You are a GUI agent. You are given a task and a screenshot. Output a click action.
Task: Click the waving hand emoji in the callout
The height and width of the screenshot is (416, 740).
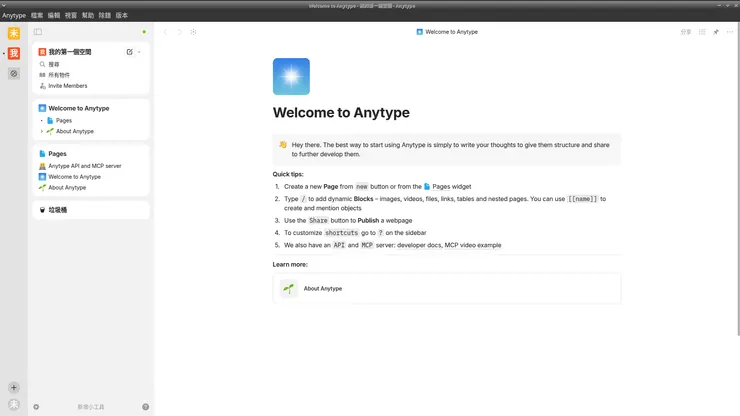coord(283,144)
